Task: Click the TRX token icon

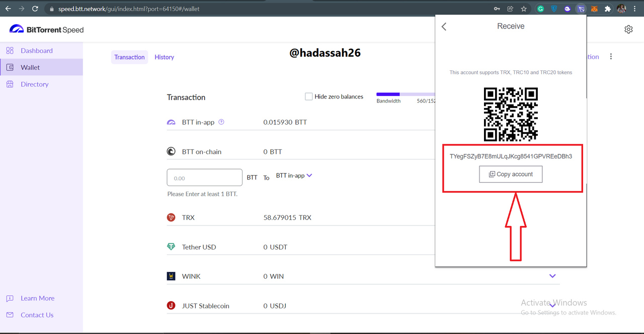Action: pyautogui.click(x=171, y=217)
